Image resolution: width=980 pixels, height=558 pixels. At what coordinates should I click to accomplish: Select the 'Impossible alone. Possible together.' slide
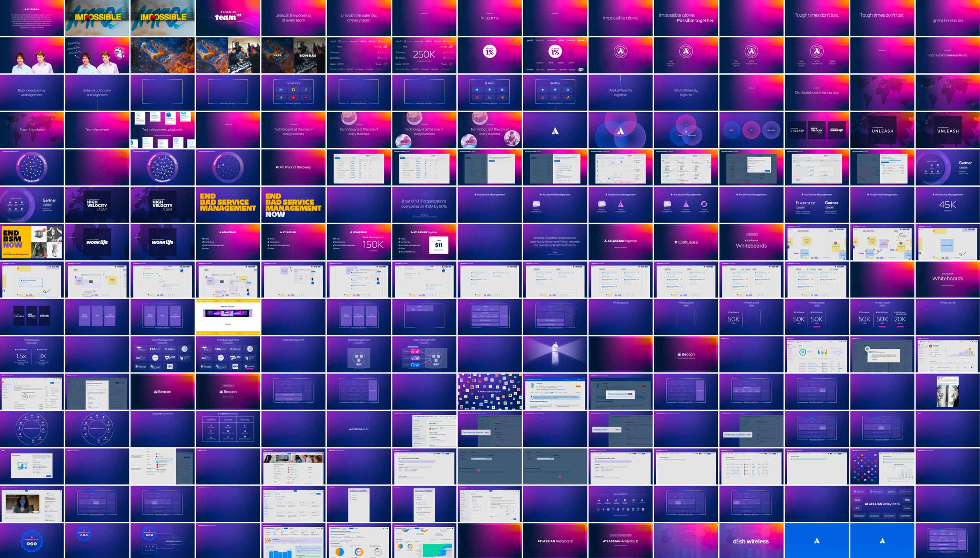pos(686,18)
